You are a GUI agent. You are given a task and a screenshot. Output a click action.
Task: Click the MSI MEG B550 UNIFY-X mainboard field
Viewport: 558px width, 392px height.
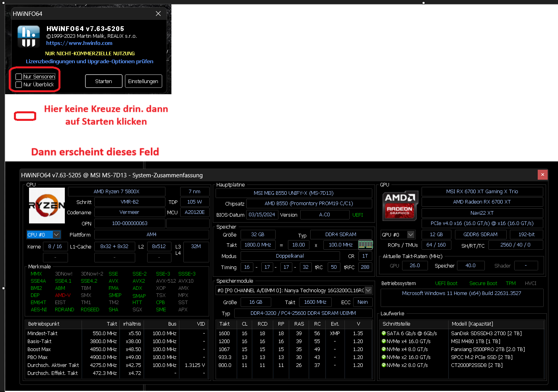(294, 193)
